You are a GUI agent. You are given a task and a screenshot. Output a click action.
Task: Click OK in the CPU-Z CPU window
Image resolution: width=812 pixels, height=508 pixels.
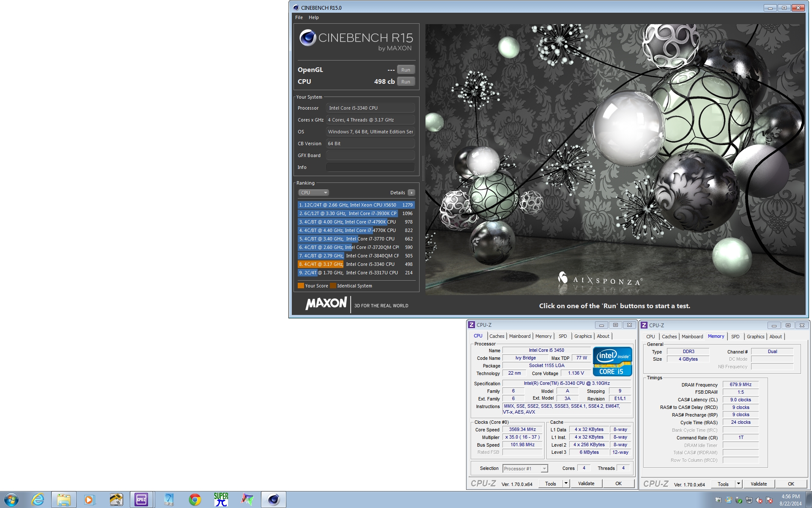pyautogui.click(x=618, y=483)
